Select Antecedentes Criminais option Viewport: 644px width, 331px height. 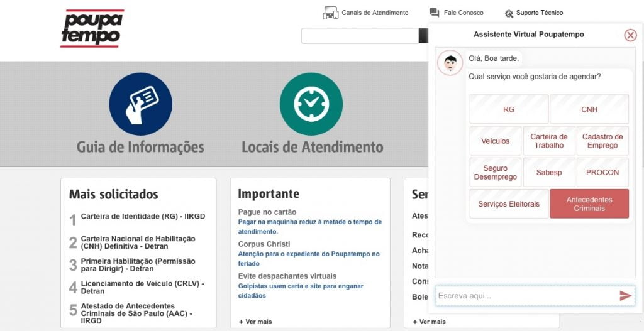click(589, 204)
